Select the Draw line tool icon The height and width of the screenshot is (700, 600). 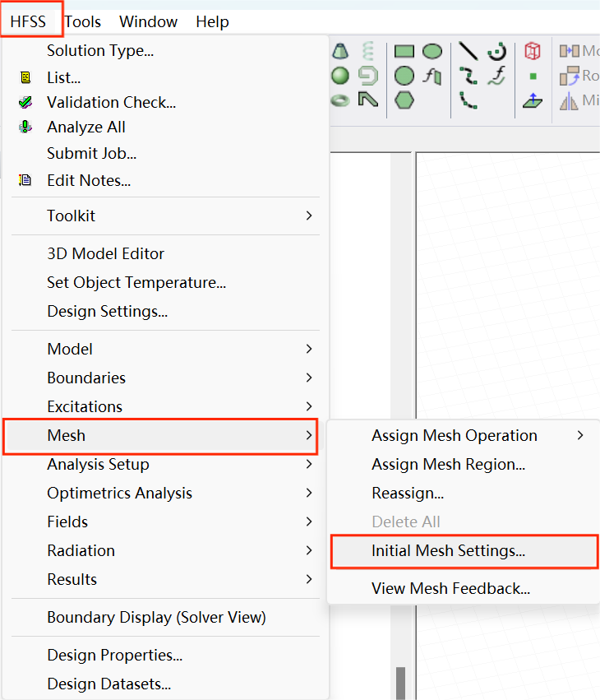(468, 51)
